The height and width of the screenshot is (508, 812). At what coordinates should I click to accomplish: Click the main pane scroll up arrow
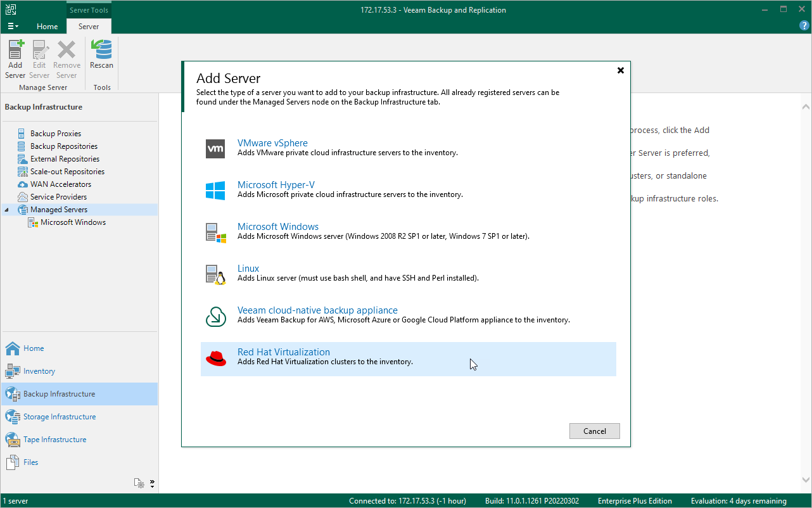(x=806, y=108)
